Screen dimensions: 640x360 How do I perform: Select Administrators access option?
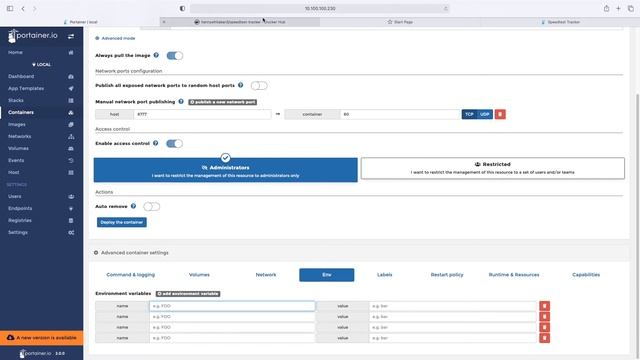pyautogui.click(x=226, y=170)
